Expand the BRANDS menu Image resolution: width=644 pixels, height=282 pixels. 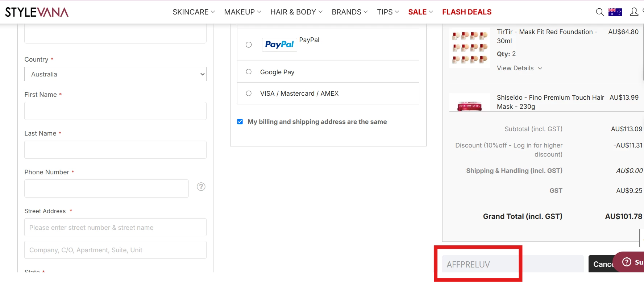(350, 12)
